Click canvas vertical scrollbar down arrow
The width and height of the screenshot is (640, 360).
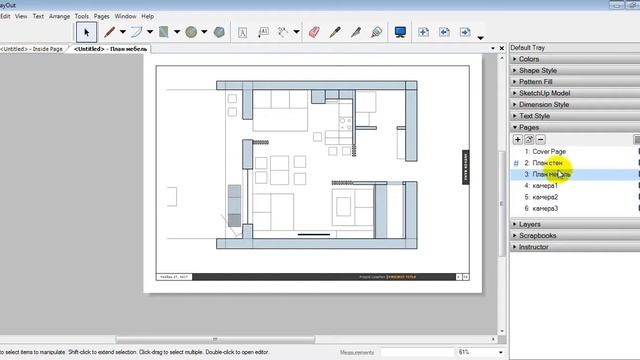pos(502,331)
